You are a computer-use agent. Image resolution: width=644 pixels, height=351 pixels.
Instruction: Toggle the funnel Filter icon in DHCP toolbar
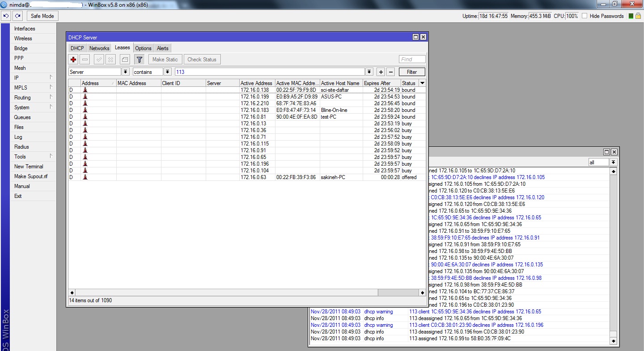140,60
